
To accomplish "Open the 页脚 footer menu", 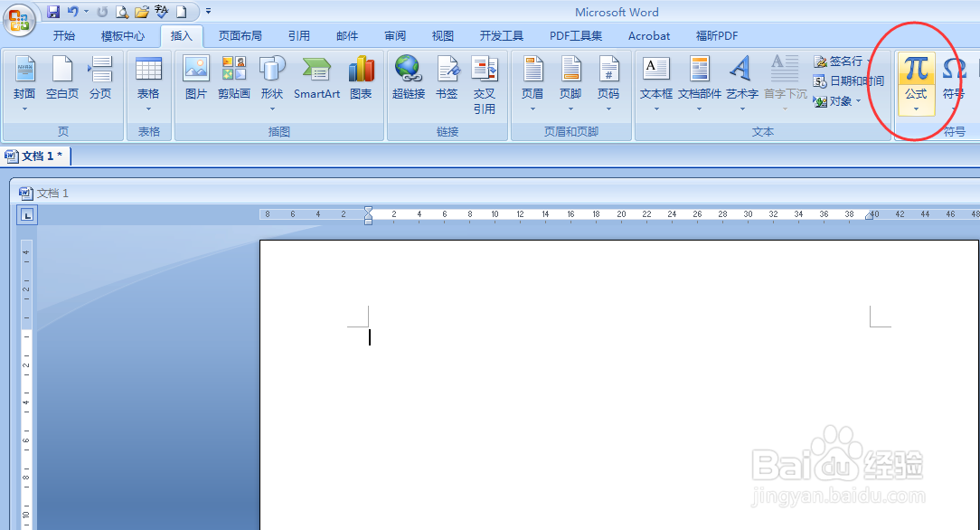I will [570, 83].
